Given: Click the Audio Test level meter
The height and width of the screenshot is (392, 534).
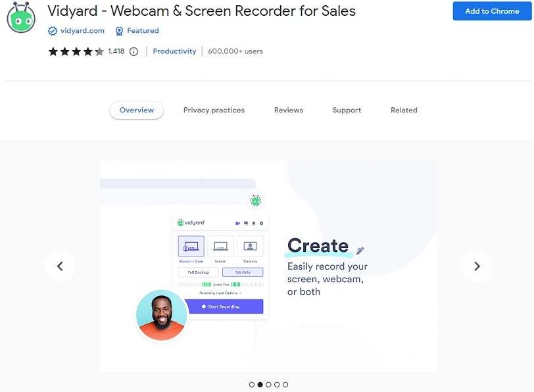Looking at the screenshot, I should coord(222,283).
